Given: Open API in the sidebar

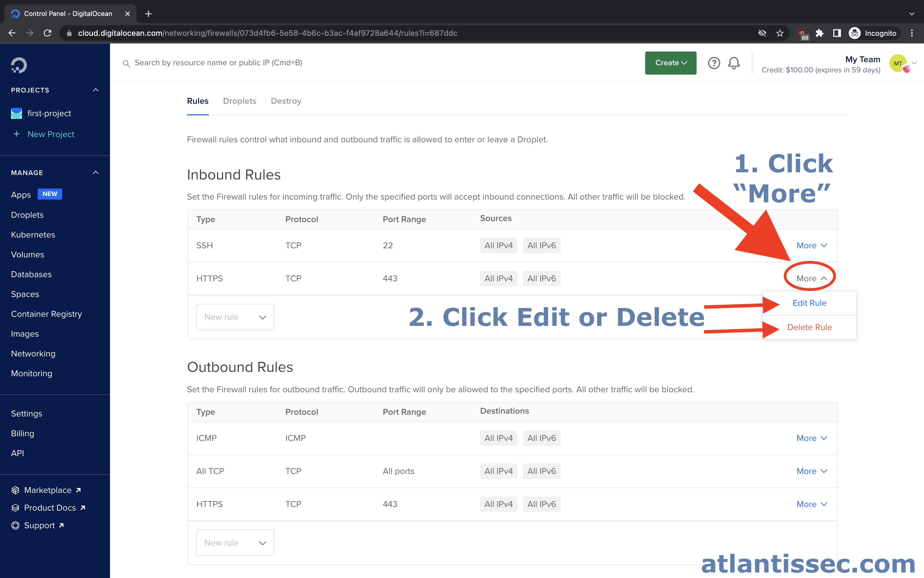Looking at the screenshot, I should pos(18,453).
